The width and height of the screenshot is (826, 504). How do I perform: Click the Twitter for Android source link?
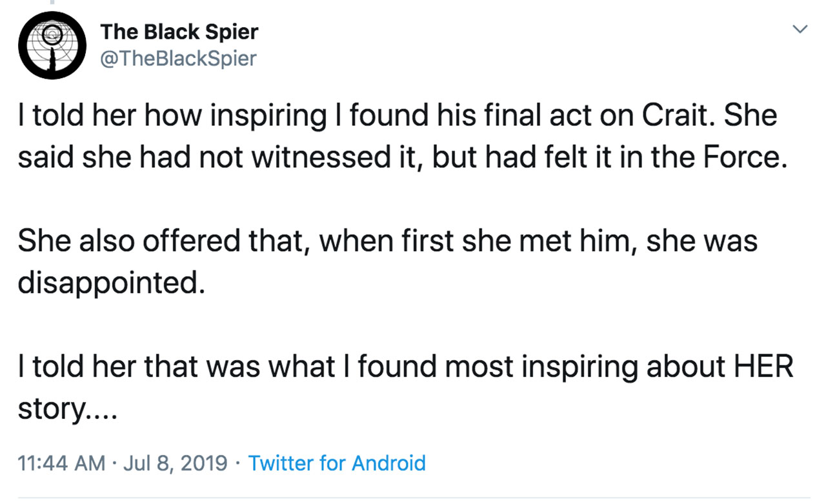pos(337,463)
